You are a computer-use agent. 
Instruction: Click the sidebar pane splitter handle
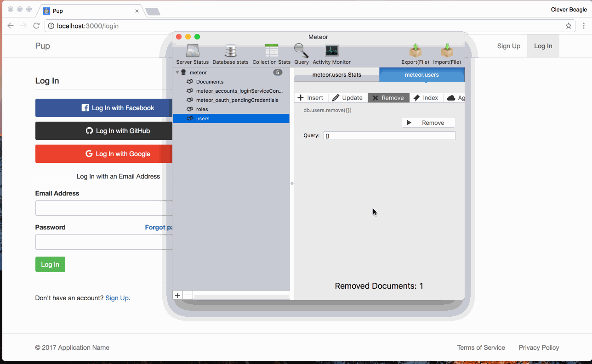click(292, 184)
